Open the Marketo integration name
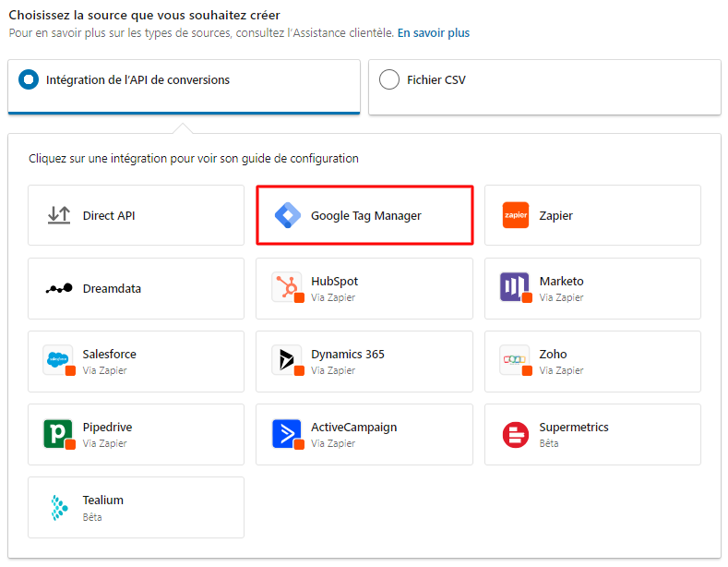The image size is (728, 567). click(561, 281)
